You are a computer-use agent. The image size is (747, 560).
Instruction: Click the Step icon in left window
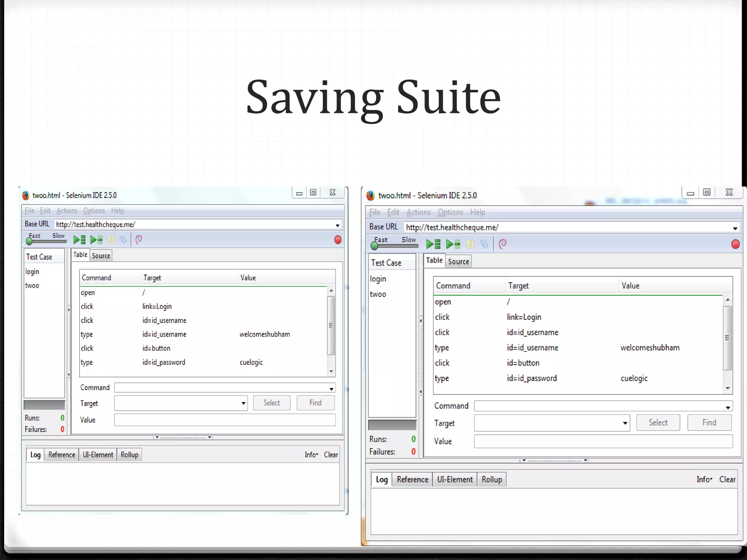[123, 240]
